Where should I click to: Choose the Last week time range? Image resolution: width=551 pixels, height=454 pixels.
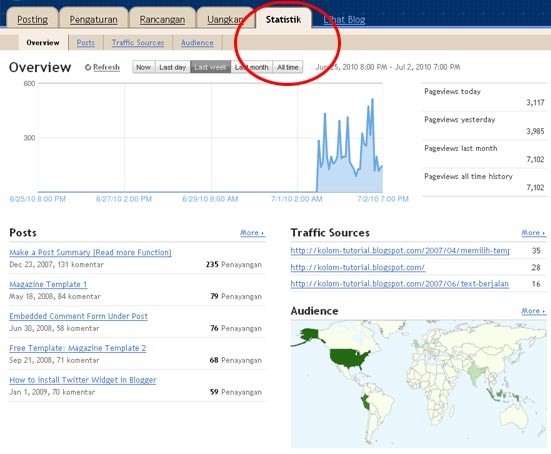210,67
